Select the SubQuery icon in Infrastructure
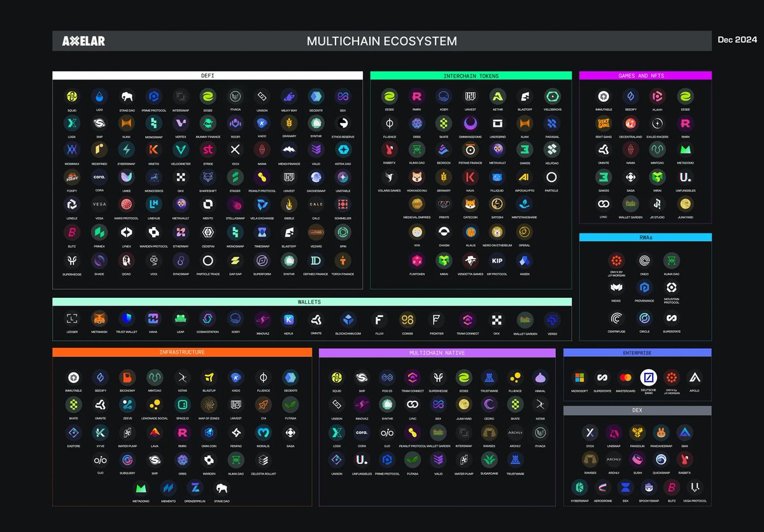This screenshot has width=764, height=532. click(x=127, y=460)
